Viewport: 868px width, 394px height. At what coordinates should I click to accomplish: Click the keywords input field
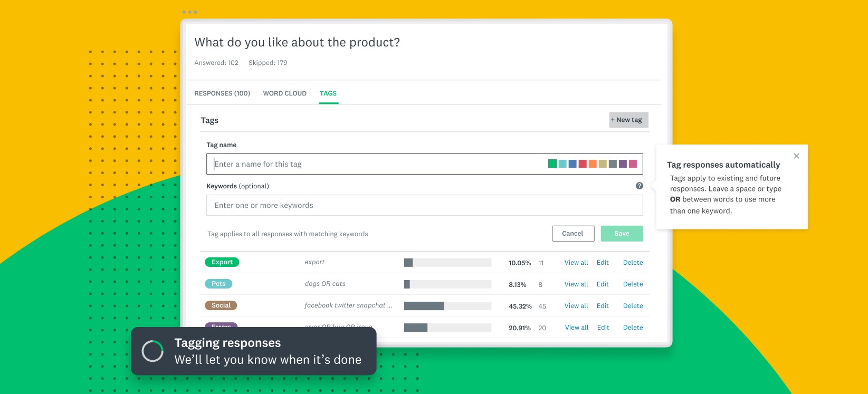(x=424, y=206)
